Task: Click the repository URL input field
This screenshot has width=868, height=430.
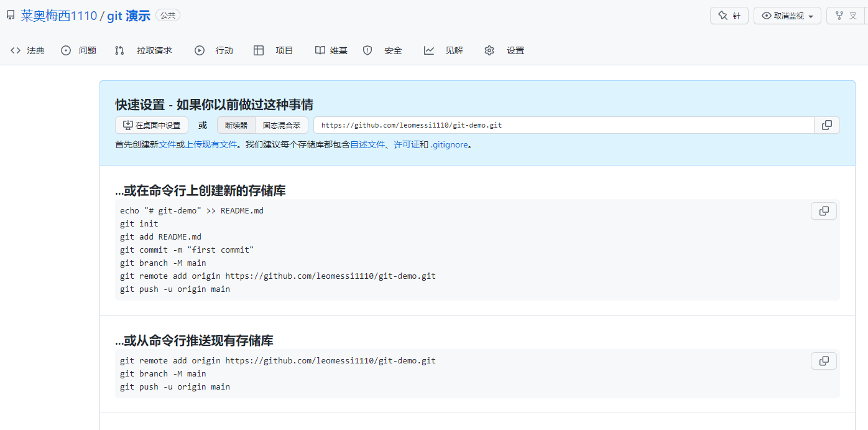Action: pos(564,125)
